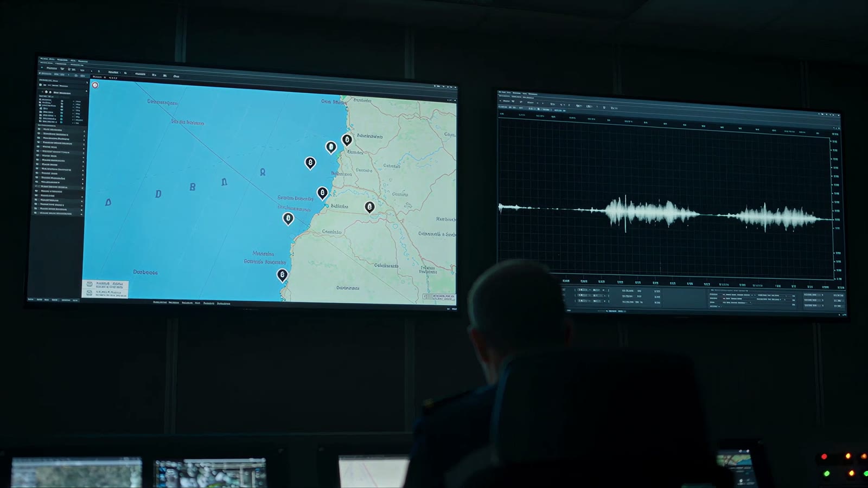Click the tallest spike in the first waveform burst

[626, 213]
